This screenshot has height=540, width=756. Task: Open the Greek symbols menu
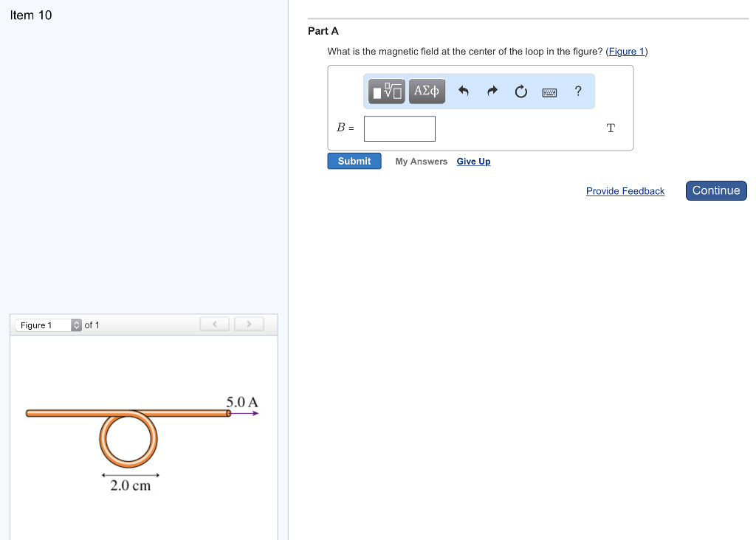point(427,91)
